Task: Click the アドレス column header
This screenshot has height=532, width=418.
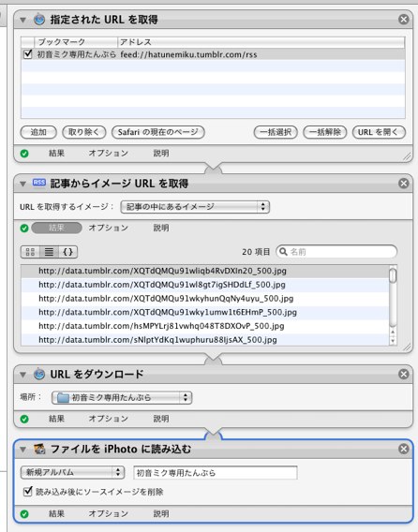Action: click(x=261, y=42)
